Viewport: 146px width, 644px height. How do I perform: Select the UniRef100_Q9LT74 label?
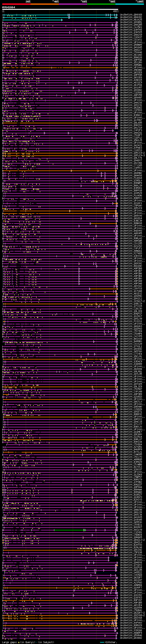131,158
